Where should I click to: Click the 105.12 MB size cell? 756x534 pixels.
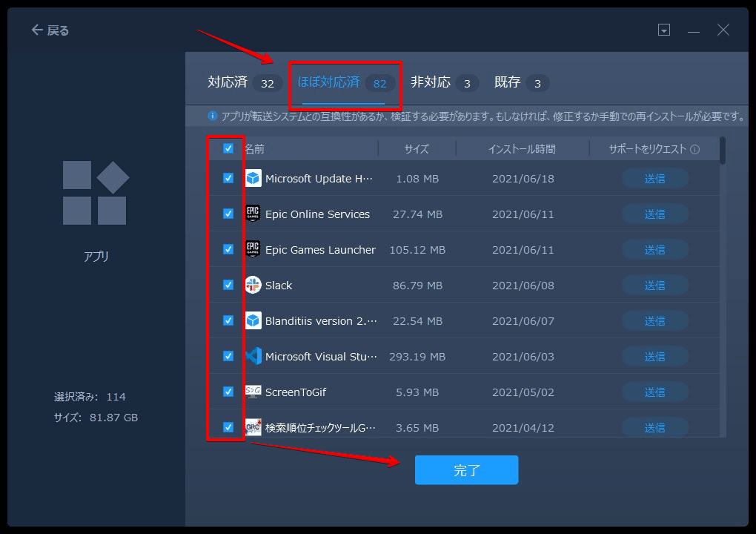pos(417,250)
